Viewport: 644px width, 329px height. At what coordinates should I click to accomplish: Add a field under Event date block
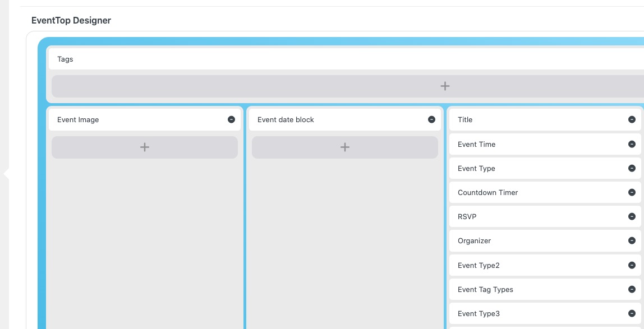pyautogui.click(x=345, y=147)
